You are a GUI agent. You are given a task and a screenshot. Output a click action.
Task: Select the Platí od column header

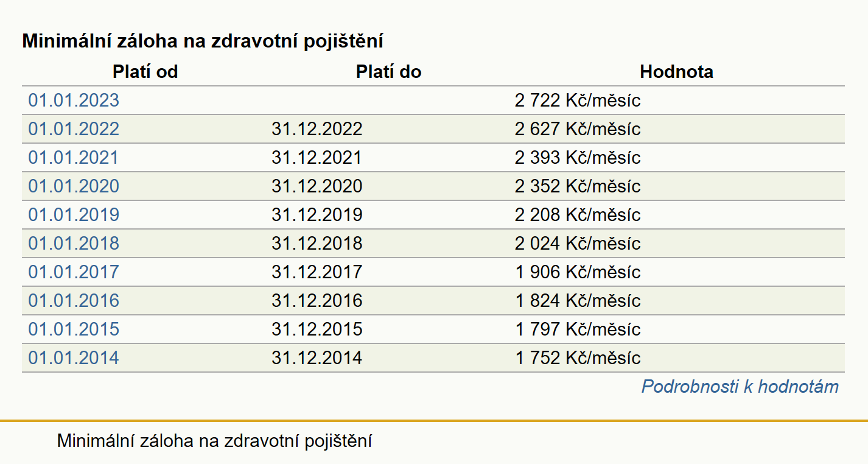(x=145, y=72)
